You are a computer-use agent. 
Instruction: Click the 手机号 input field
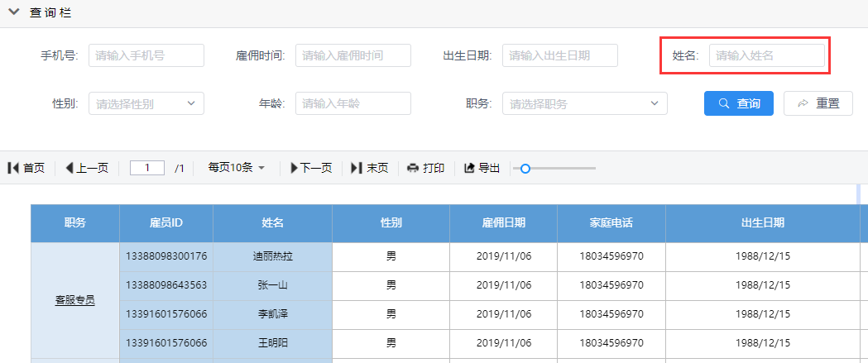point(146,55)
